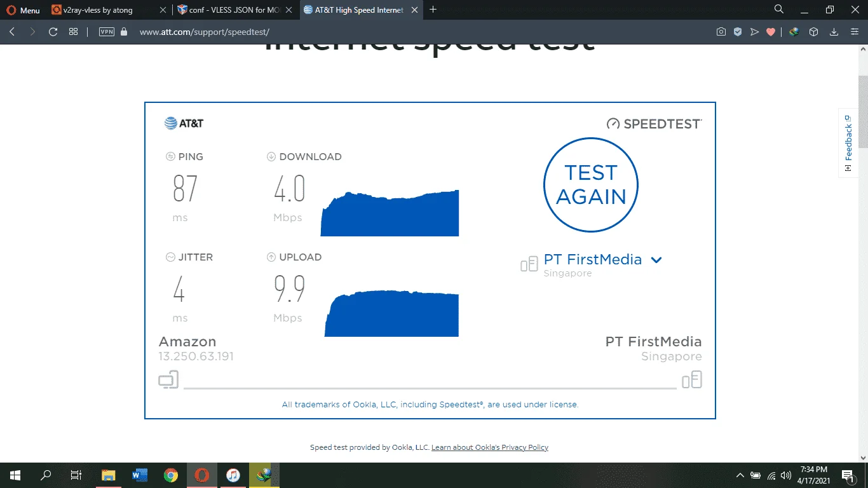
Task: Click the DOWNLOAD arrow icon label
Action: click(304, 157)
